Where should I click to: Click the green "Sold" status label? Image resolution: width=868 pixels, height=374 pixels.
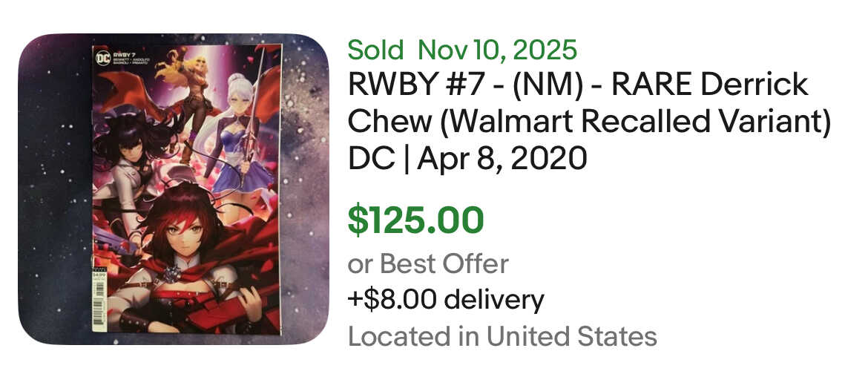(x=375, y=50)
